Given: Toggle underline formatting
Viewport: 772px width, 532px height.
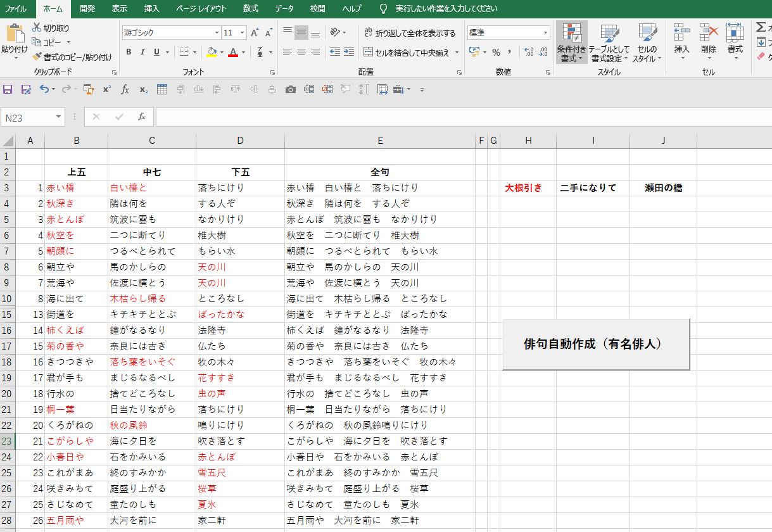Looking at the screenshot, I should [156, 52].
